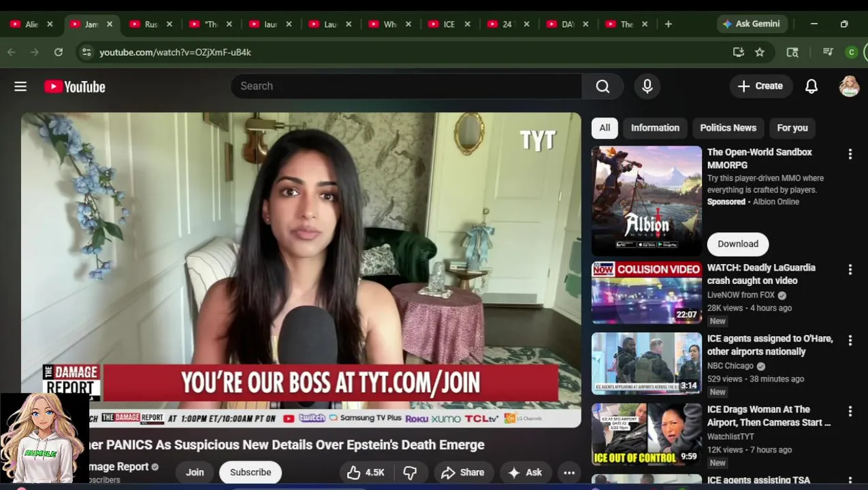The height and width of the screenshot is (490, 868).
Task: Select the Politics News filter chip
Action: click(x=728, y=128)
